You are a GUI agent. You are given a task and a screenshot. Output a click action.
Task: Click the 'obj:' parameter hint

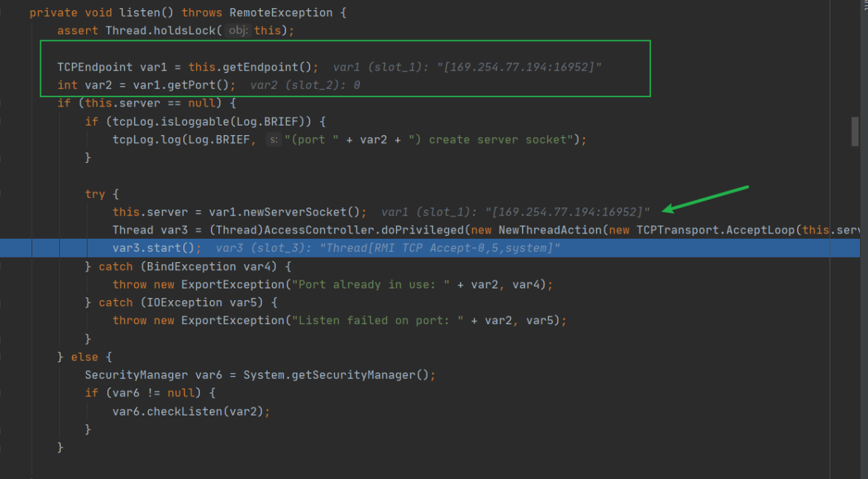(237, 31)
